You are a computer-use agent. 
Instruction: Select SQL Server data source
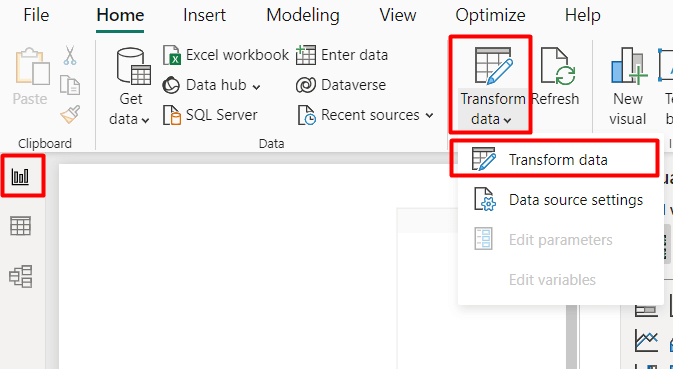click(x=210, y=115)
